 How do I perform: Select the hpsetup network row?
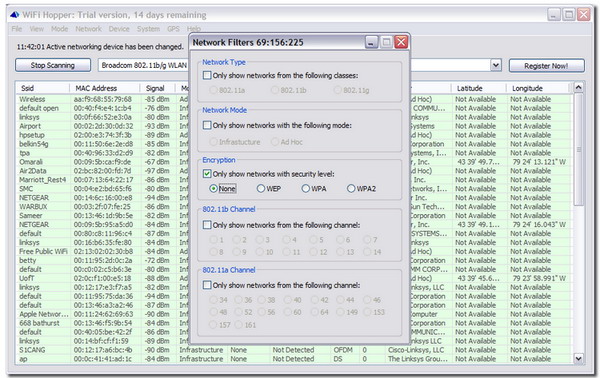(x=294, y=135)
